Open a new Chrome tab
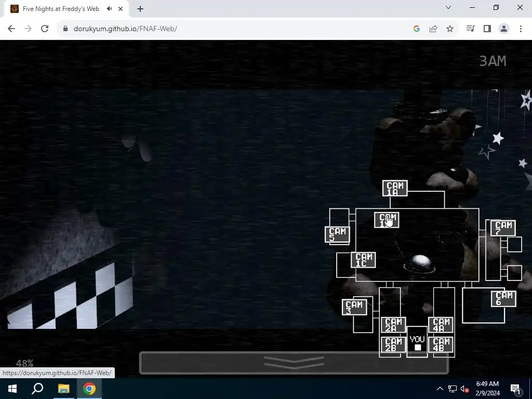 pyautogui.click(x=140, y=9)
